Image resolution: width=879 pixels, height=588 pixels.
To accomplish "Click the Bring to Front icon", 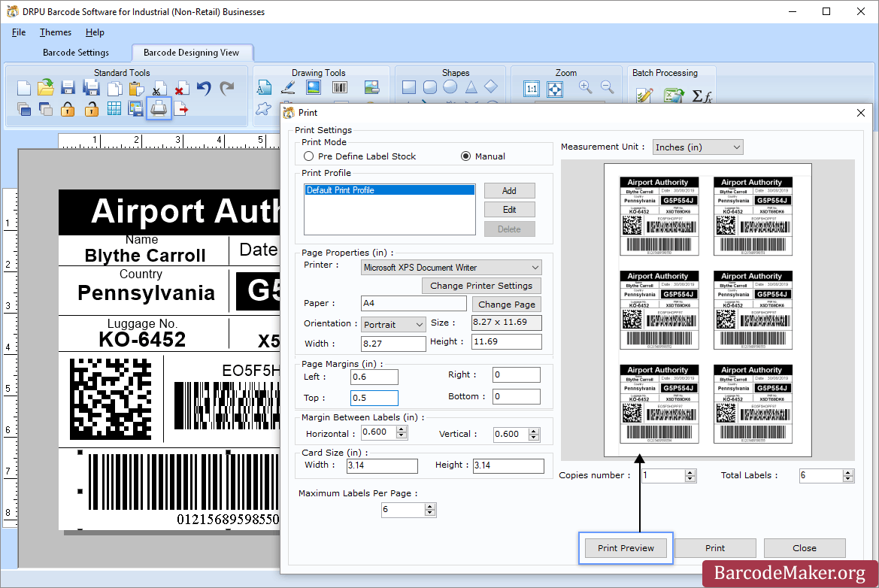I will coord(23,109).
